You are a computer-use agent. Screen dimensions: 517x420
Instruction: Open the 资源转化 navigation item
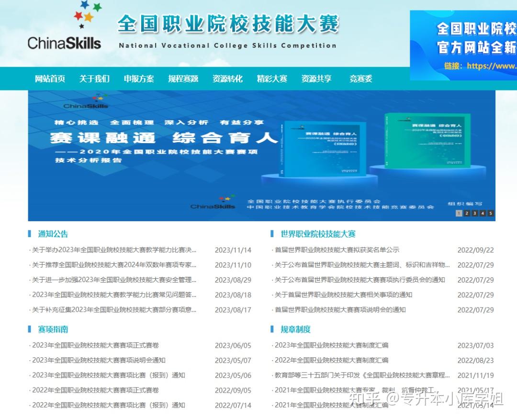[x=227, y=79]
